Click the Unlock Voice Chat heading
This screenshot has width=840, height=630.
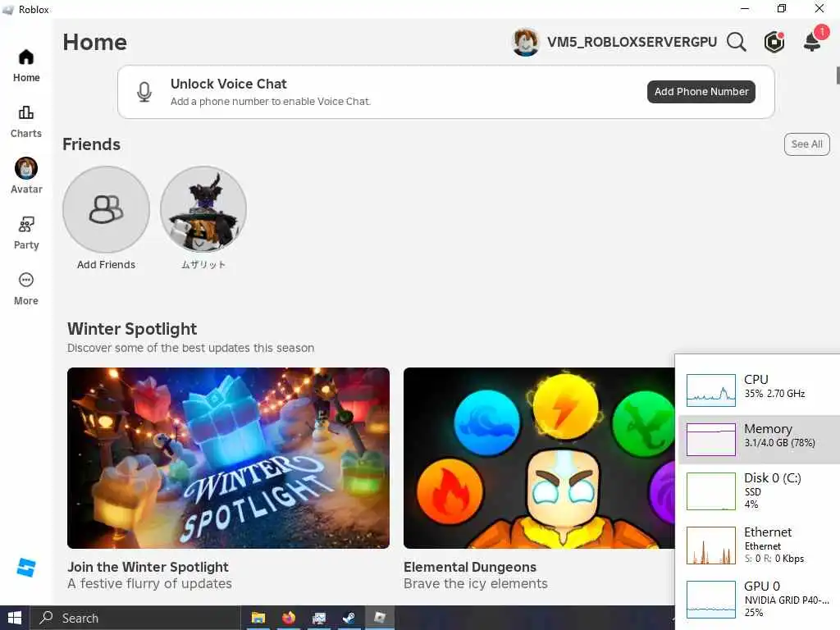coord(229,84)
